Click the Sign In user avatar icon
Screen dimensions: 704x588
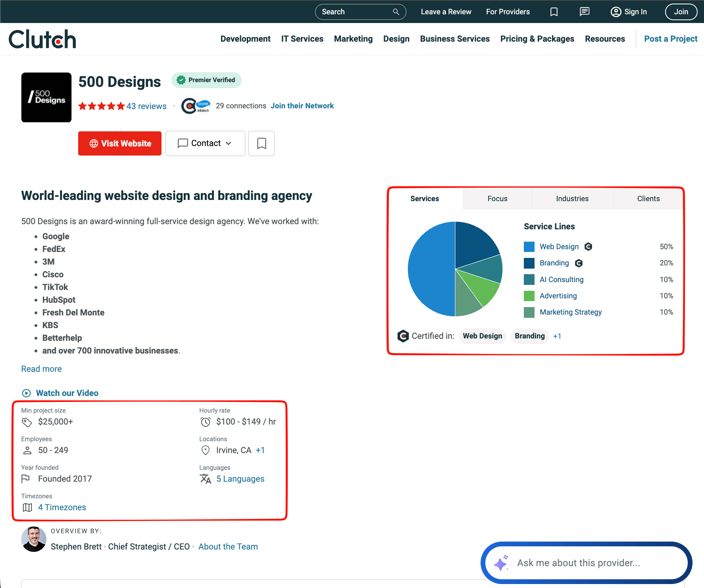(616, 12)
